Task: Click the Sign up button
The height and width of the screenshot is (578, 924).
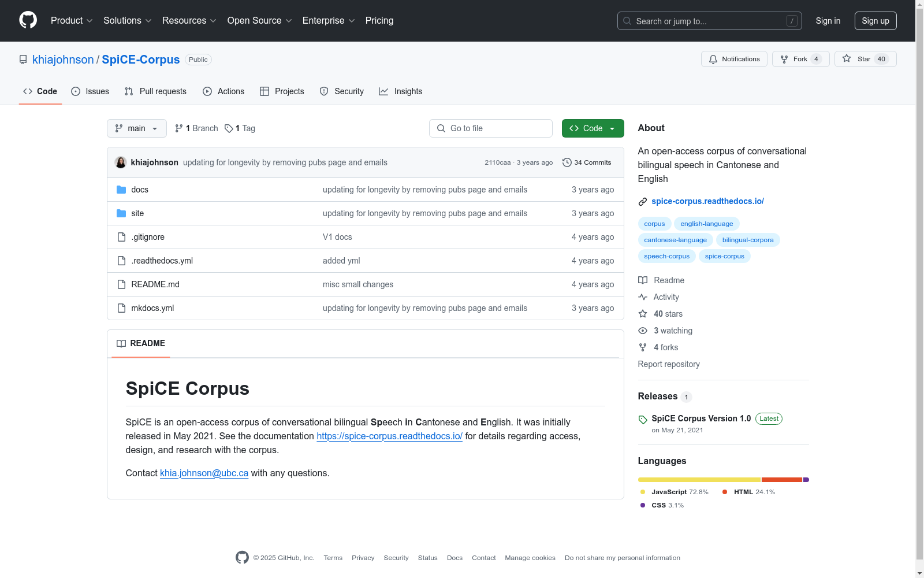Action: [875, 21]
